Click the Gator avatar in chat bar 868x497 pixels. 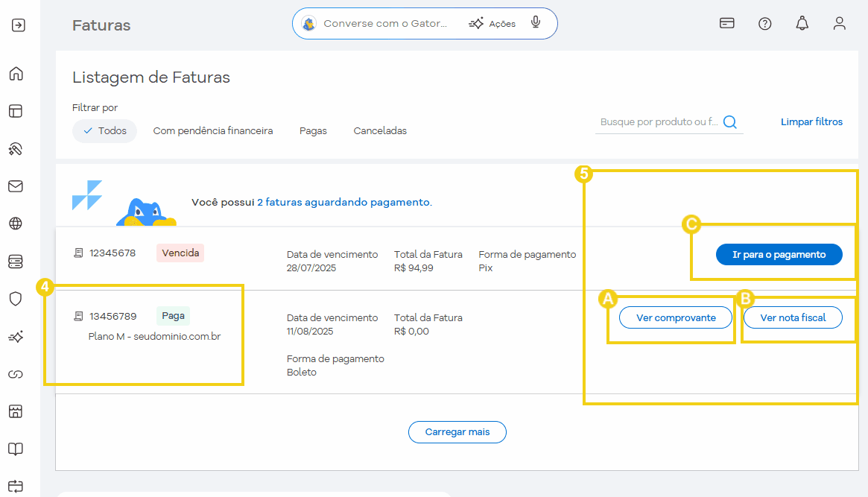(309, 24)
